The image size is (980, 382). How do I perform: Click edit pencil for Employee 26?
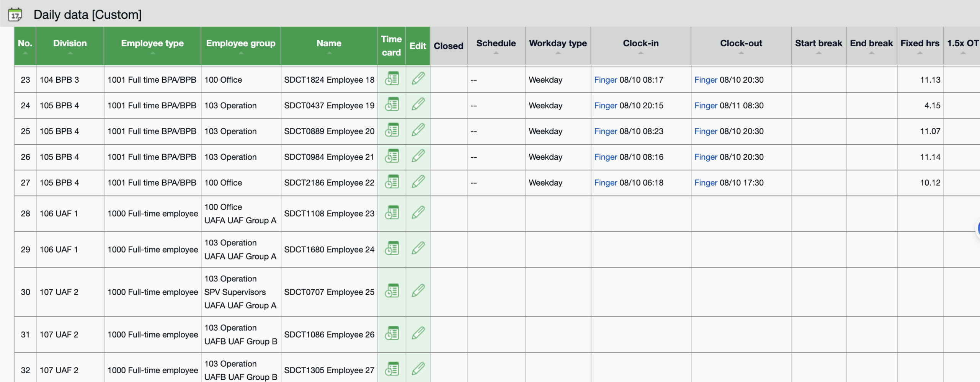[418, 334]
